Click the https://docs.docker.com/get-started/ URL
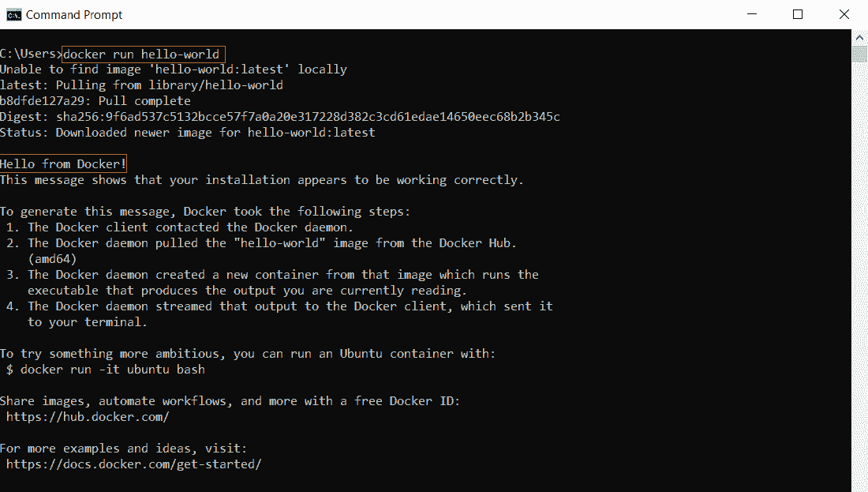Image resolution: width=868 pixels, height=492 pixels. point(133,464)
